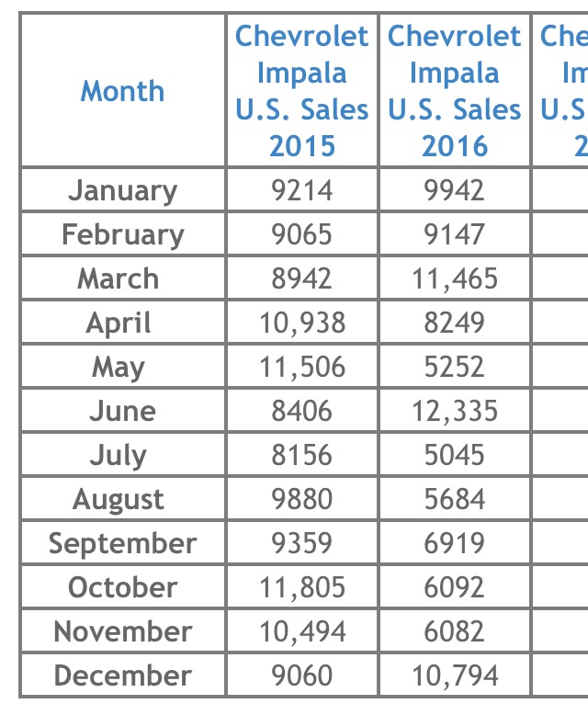Viewport: 588px width, 715px height.
Task: Click the partially visible third sales column header
Action: point(560,90)
